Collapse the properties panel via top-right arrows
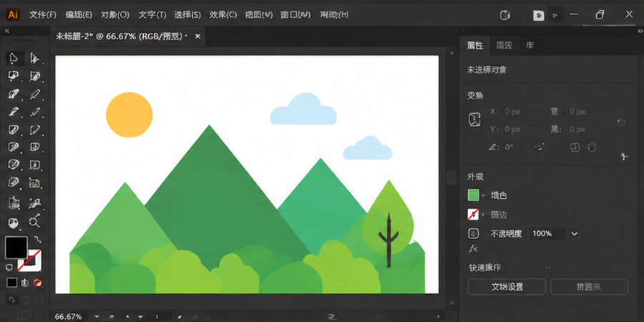 639,31
